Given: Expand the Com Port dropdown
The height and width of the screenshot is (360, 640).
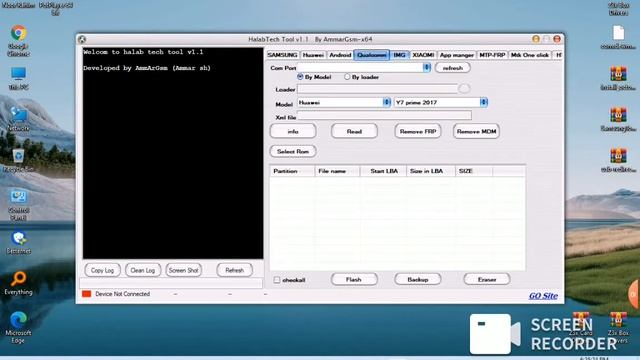Looking at the screenshot, I should pyautogui.click(x=427, y=67).
